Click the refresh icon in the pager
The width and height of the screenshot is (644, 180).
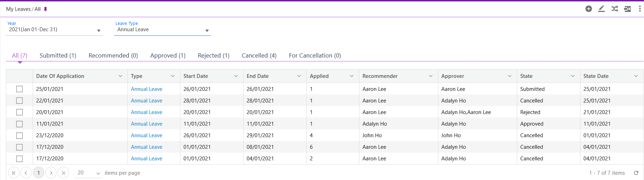pos(636,173)
